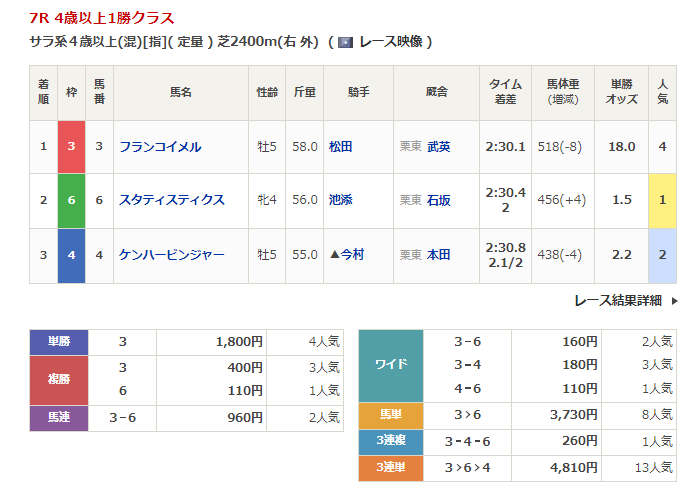This screenshot has width=698, height=491.
Task: Open trainer 武英 page
Action: click(438, 147)
